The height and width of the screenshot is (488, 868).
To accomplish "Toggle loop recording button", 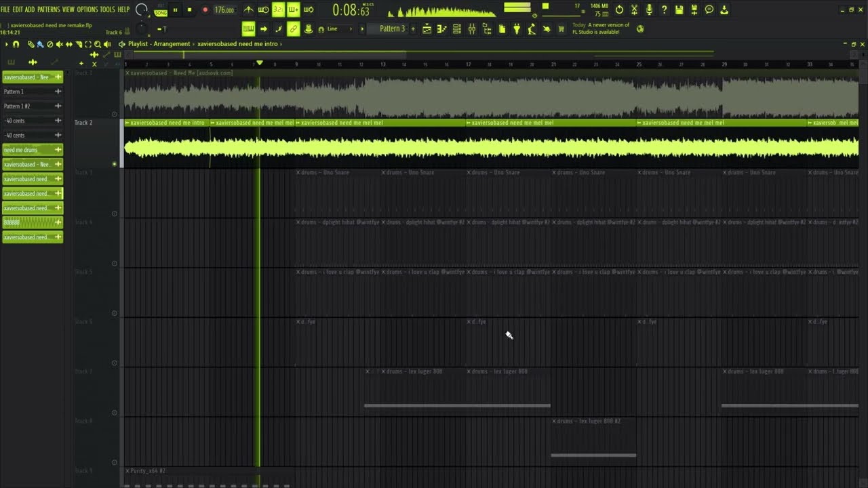I will click(308, 10).
